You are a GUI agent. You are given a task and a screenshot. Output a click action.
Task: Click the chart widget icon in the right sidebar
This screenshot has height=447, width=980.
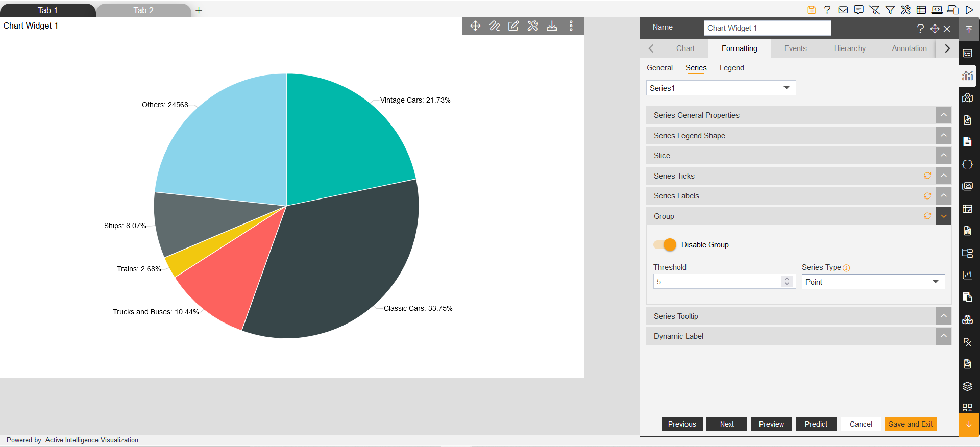967,76
